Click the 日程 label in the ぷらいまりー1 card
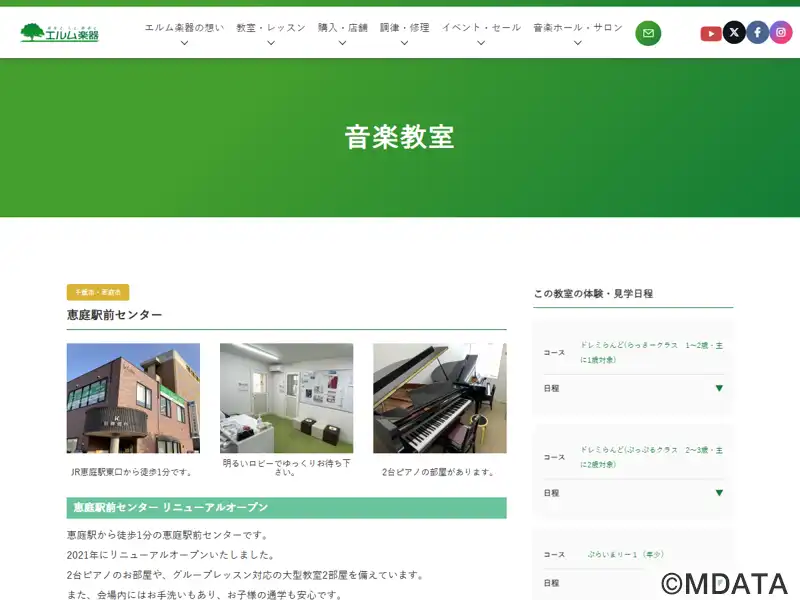 pos(552,583)
